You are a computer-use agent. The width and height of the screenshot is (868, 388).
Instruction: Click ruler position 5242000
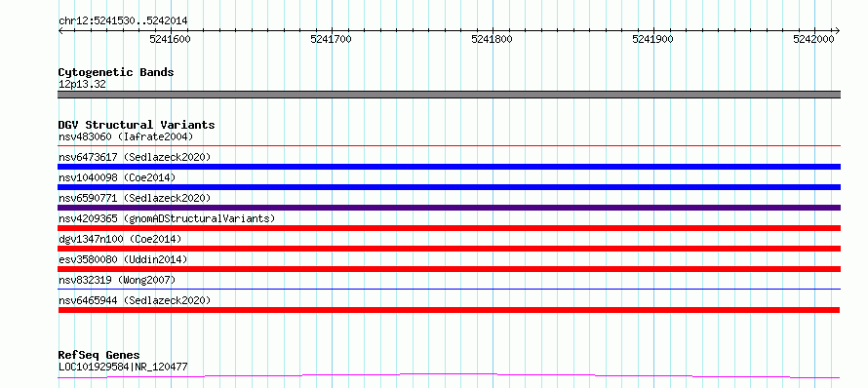coord(813,39)
